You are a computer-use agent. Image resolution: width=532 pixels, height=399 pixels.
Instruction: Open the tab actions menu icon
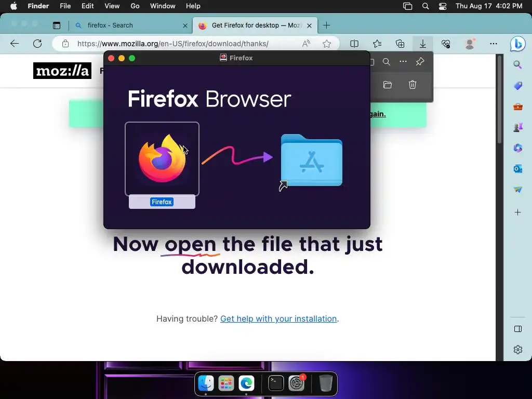pos(57,25)
